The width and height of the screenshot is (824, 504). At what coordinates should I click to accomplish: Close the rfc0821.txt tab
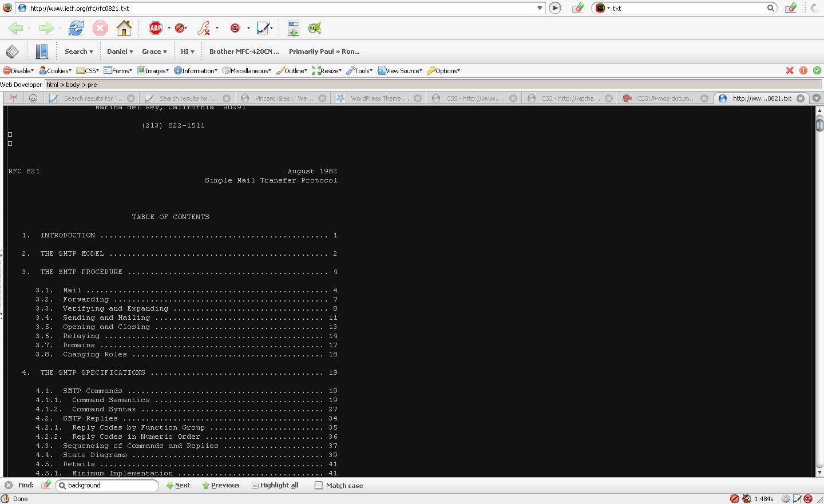(801, 98)
